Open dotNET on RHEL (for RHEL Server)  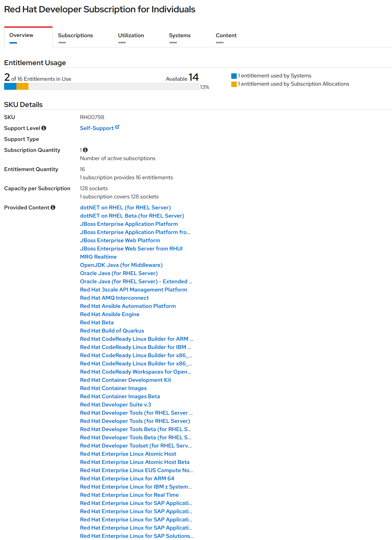tap(125, 207)
